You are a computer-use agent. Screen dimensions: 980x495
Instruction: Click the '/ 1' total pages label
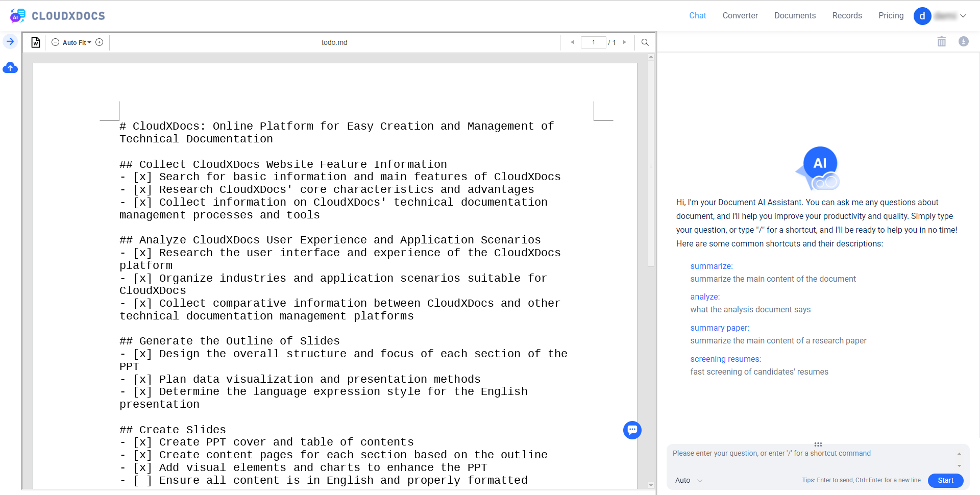(x=612, y=43)
